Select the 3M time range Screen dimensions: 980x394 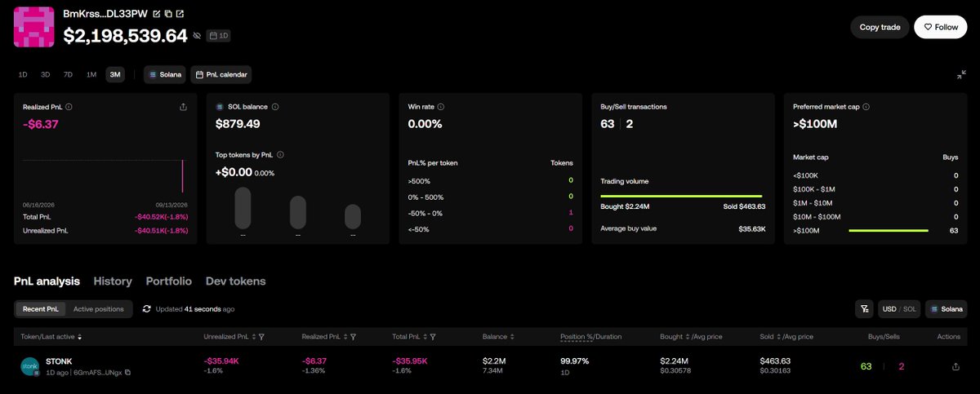(115, 74)
